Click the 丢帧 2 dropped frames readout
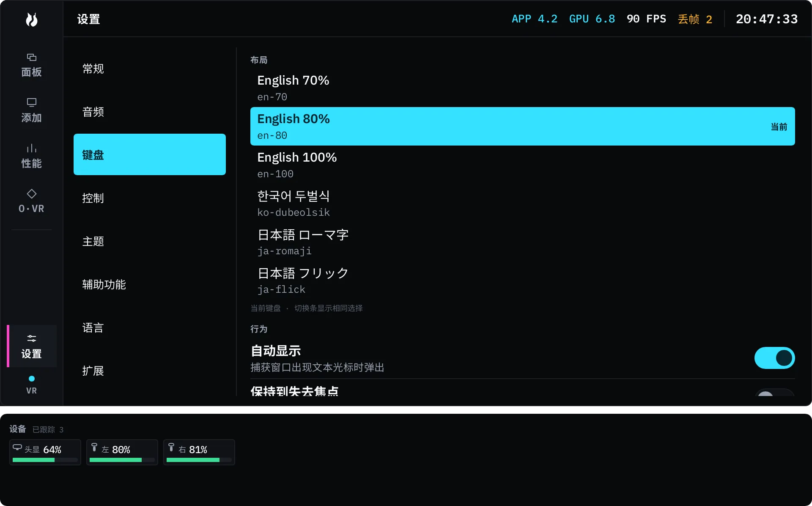The width and height of the screenshot is (812, 506). [695, 19]
